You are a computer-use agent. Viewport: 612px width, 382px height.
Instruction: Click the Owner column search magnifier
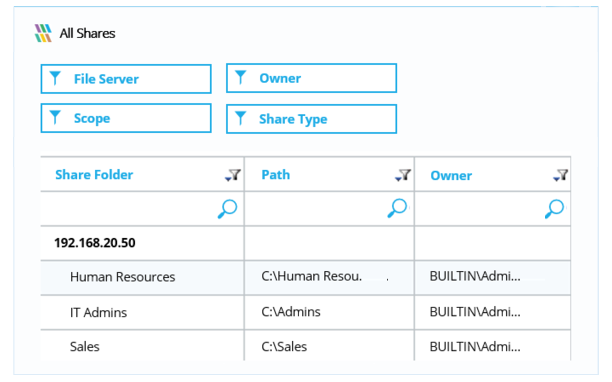pyautogui.click(x=555, y=208)
